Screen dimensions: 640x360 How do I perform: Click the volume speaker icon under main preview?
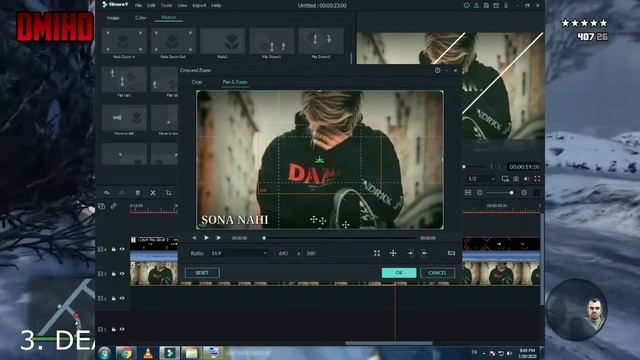click(527, 179)
